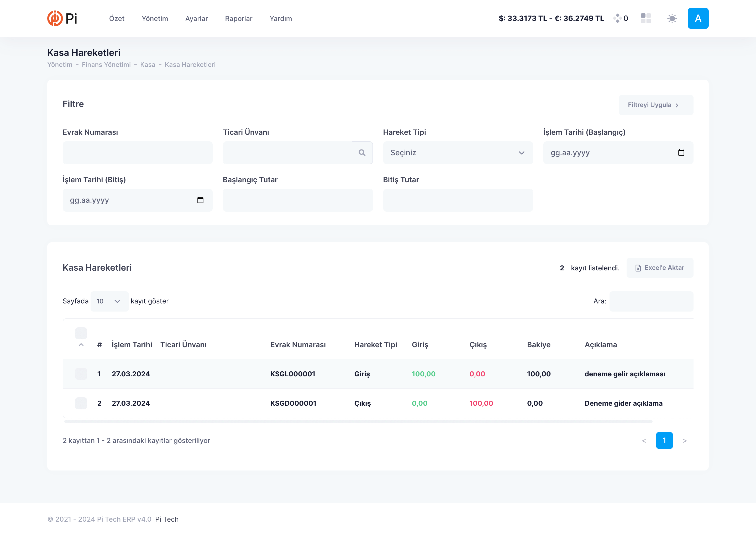Open the Raporlar menu
756x535 pixels.
tap(238, 19)
